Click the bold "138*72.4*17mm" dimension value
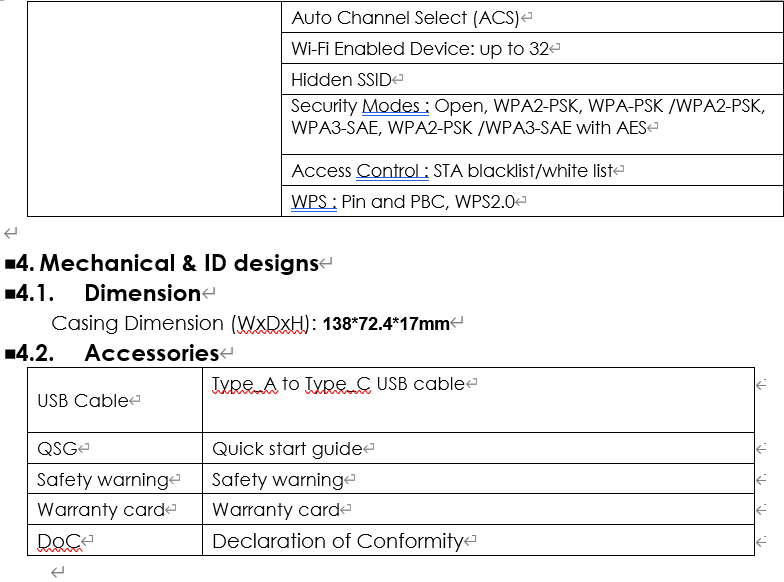Image resolution: width=784 pixels, height=582 pixels. pyautogui.click(x=385, y=324)
